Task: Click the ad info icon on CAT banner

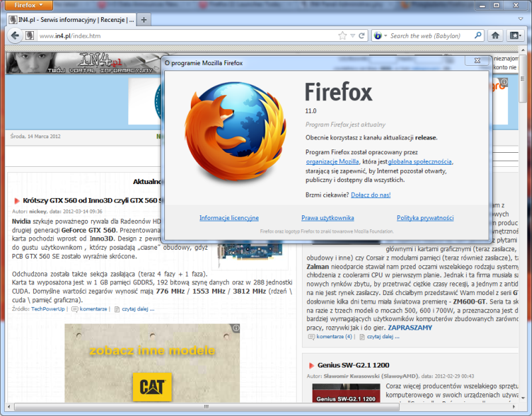Action: tap(236, 328)
